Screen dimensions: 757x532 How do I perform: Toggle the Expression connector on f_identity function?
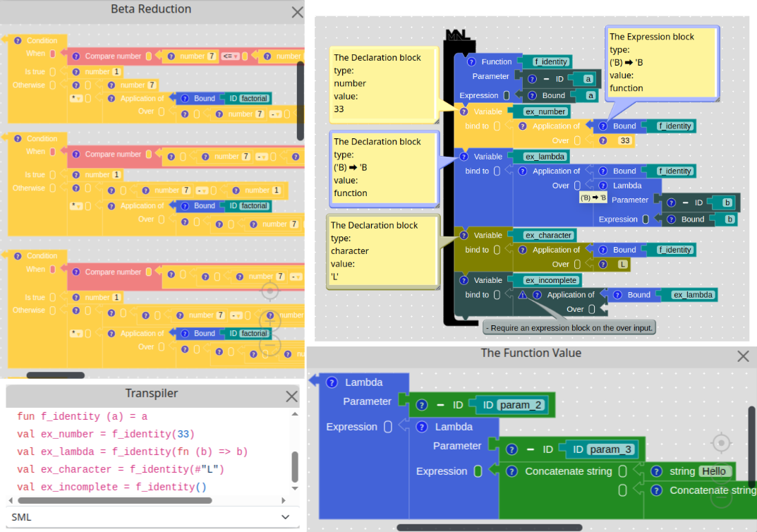pyautogui.click(x=506, y=95)
